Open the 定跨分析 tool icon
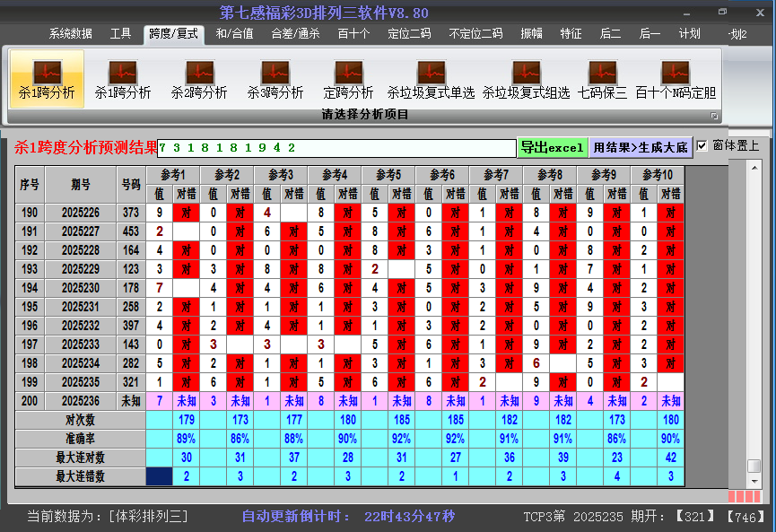Image resolution: width=776 pixels, height=532 pixels. [x=348, y=78]
